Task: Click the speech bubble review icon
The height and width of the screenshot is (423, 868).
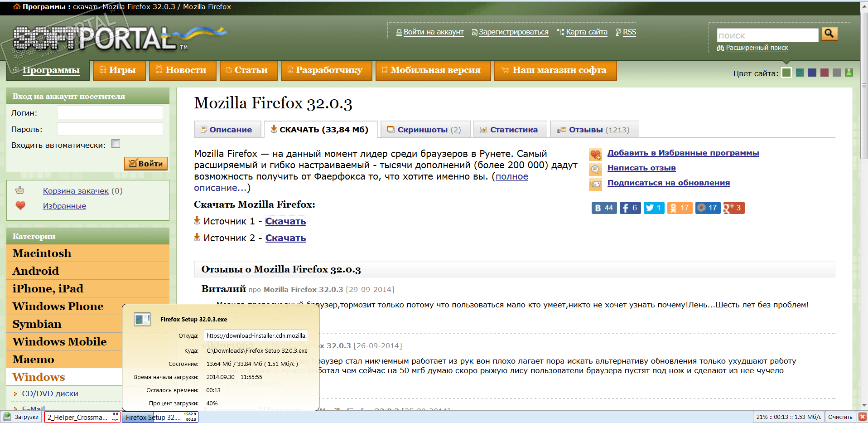Action: 595,170
